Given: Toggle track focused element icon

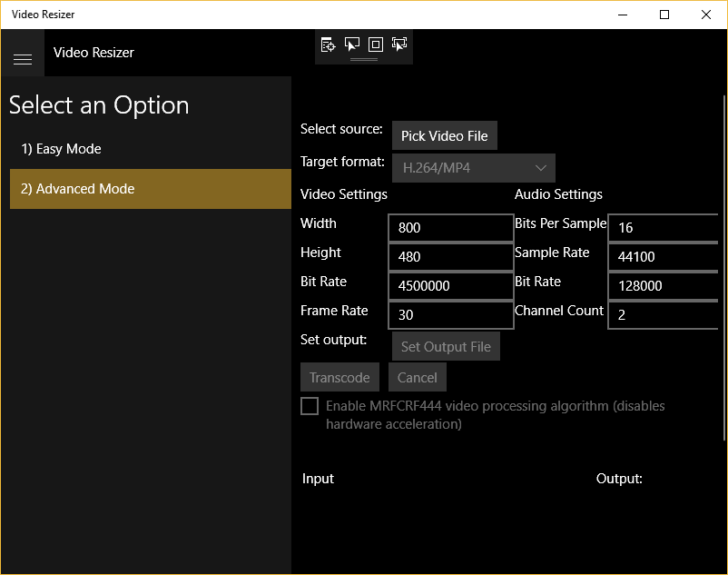Looking at the screenshot, I should point(399,45).
